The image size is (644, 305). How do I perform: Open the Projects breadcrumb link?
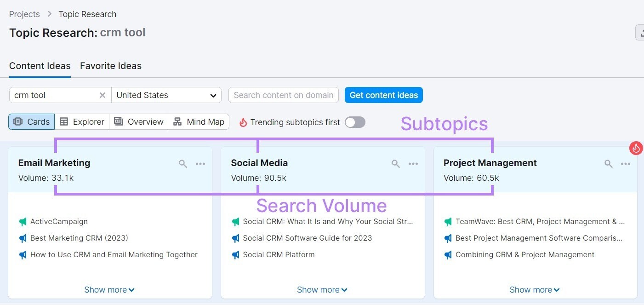pos(24,14)
